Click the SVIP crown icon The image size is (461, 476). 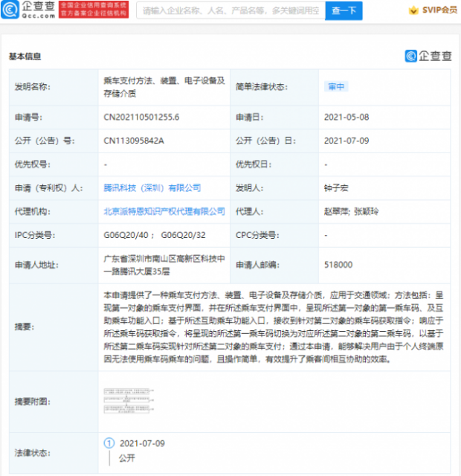pyautogui.click(x=413, y=10)
